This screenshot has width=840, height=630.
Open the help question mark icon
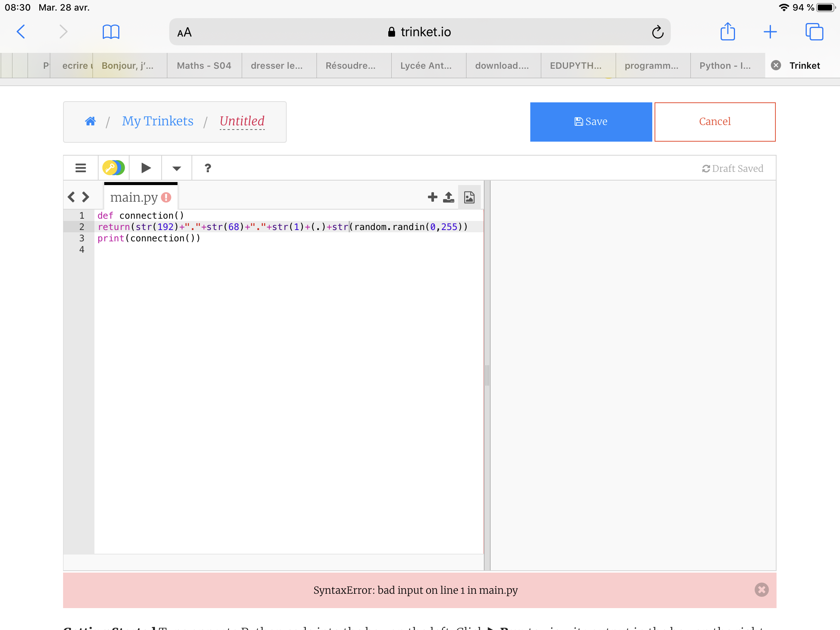click(x=208, y=168)
